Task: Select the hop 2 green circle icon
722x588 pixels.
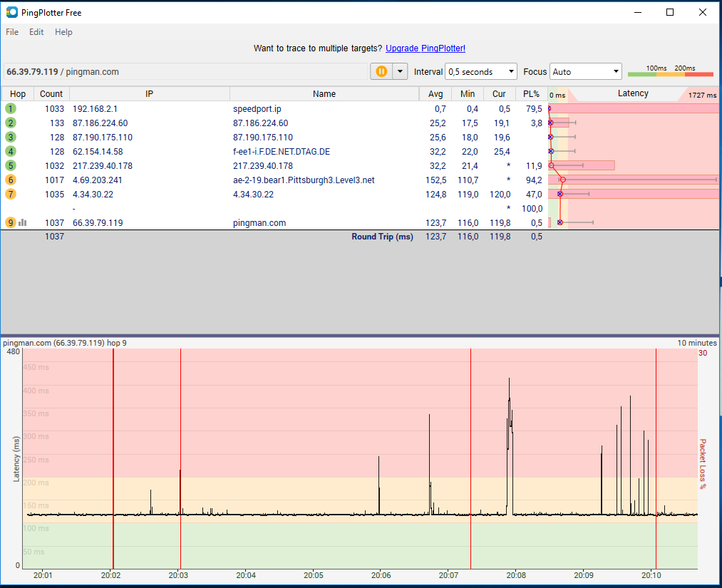Action: click(11, 123)
